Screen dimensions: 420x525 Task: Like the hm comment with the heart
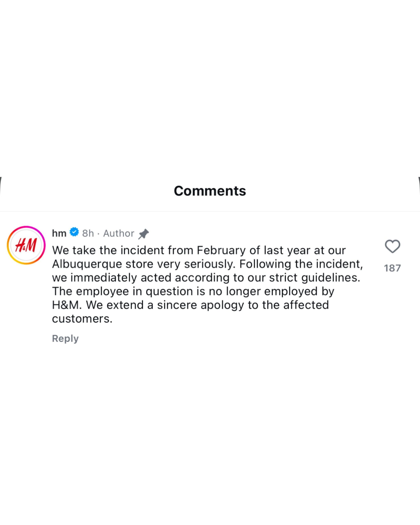392,246
